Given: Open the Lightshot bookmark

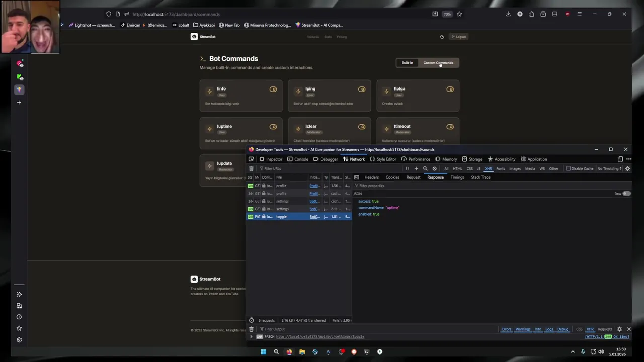Looking at the screenshot, I should [92, 25].
